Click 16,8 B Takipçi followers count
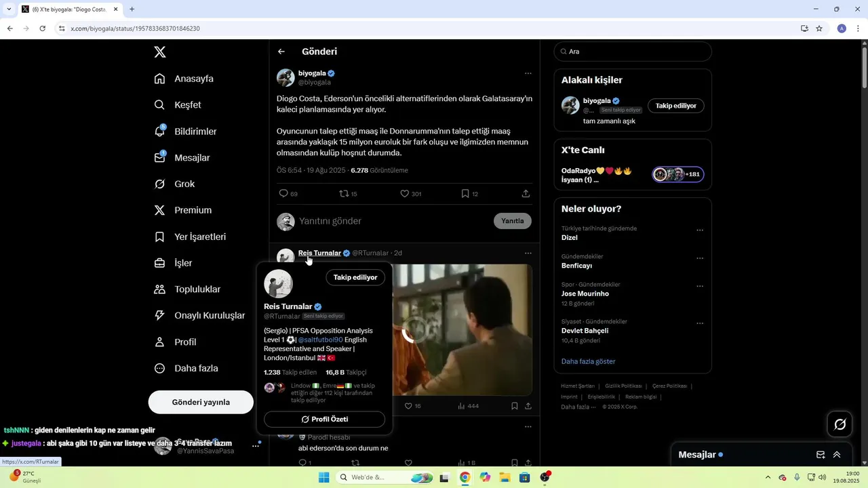This screenshot has width=868, height=488. [x=346, y=372]
